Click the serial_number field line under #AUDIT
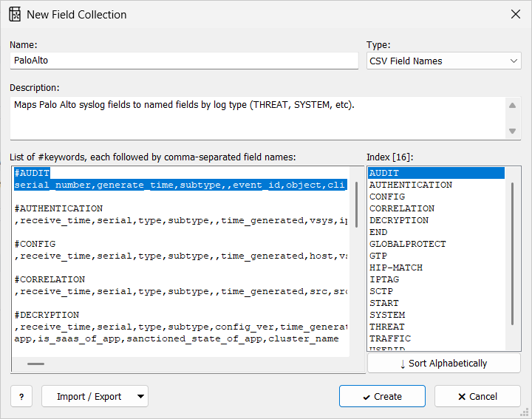The height and width of the screenshot is (419, 532). pos(180,185)
